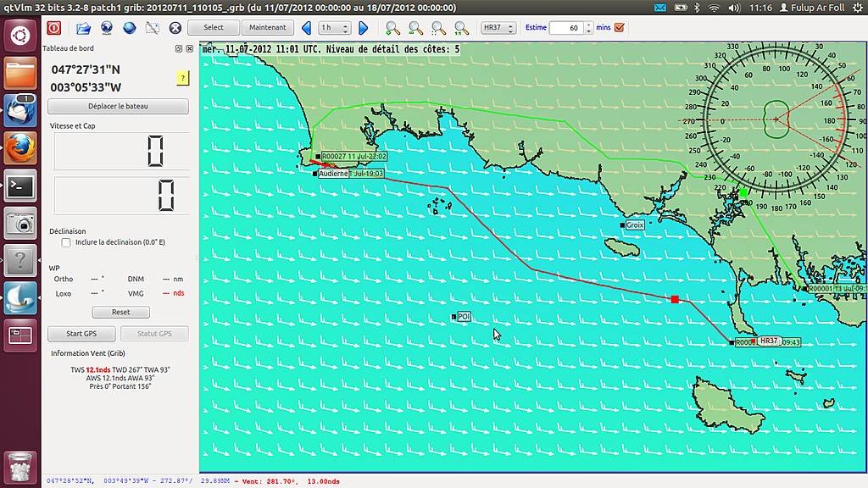The width and height of the screenshot is (868, 488).
Task: Click the boat latitude 047°27'31"N text
Action: tap(86, 69)
